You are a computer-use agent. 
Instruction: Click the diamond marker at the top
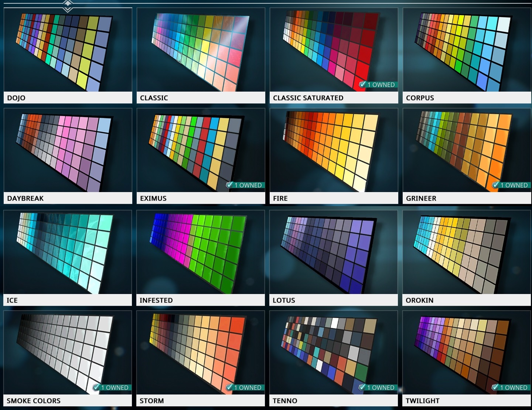click(68, 5)
